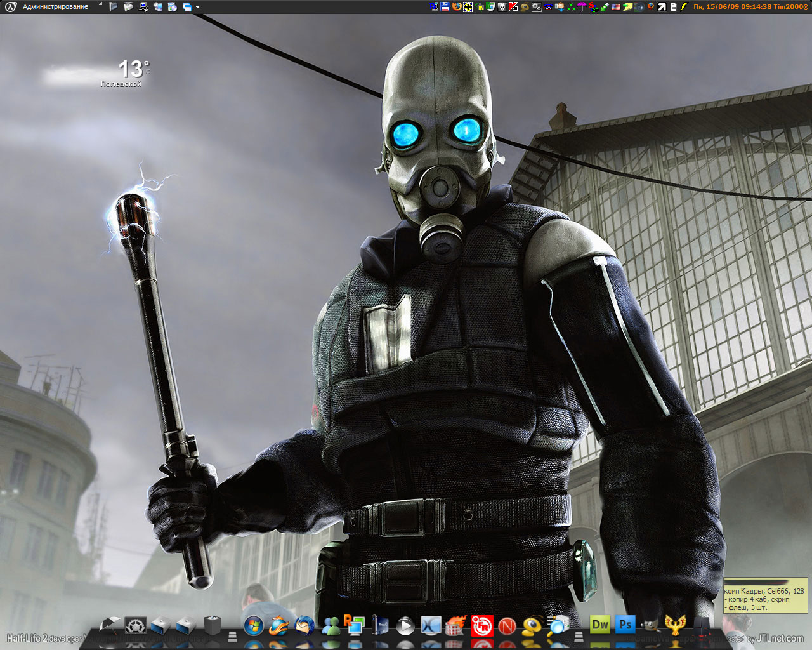Click the alien face tray icon
Viewport: 812px width, 650px height.
tap(502, 6)
